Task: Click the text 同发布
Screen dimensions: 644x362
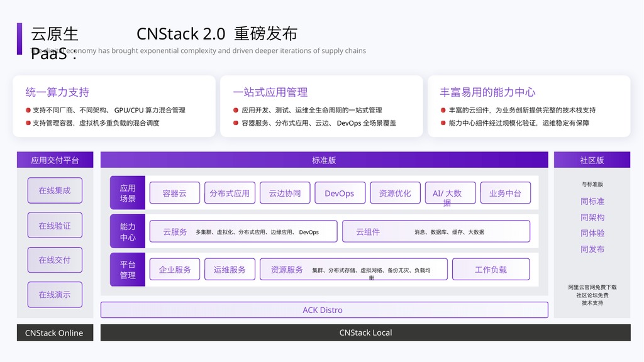Action: point(592,249)
